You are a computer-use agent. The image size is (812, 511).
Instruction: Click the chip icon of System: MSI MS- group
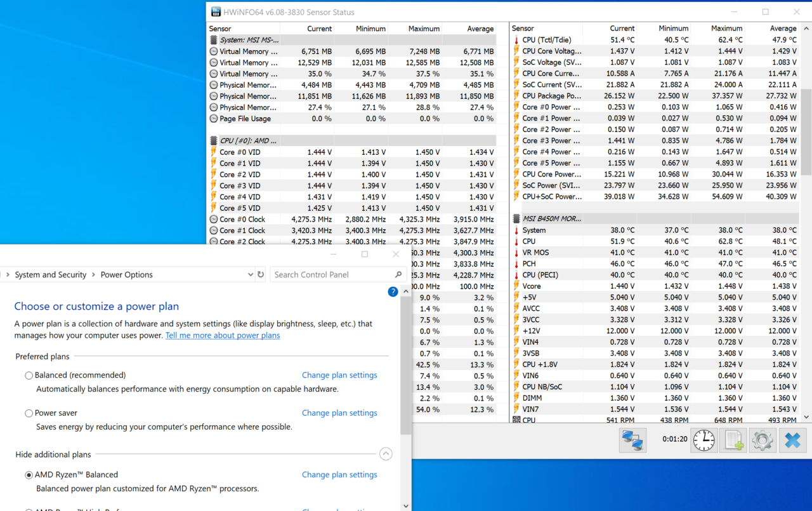(x=214, y=40)
